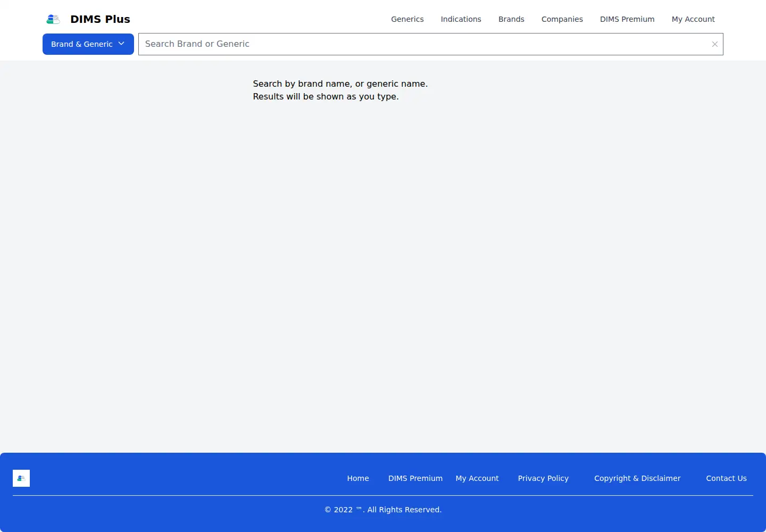Click the DIMS Plus logo icon in header
Image resolution: width=766 pixels, height=532 pixels.
[53, 19]
